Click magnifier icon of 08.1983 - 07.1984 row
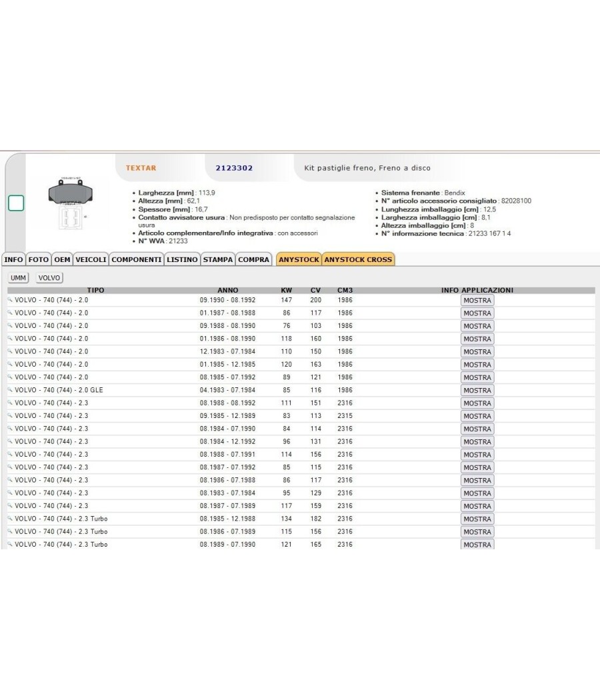Image resolution: width=600 pixels, height=700 pixels. [x=10, y=493]
